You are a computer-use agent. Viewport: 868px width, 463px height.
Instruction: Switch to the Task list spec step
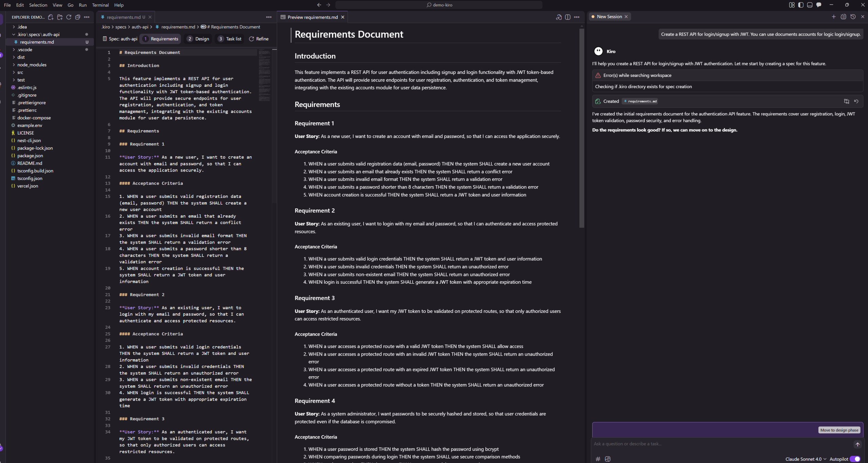point(230,39)
